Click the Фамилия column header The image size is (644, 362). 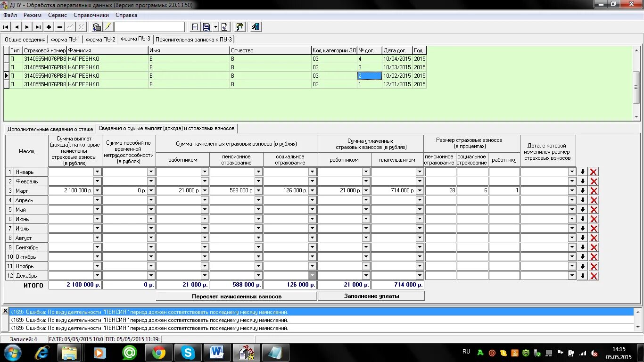(x=107, y=50)
